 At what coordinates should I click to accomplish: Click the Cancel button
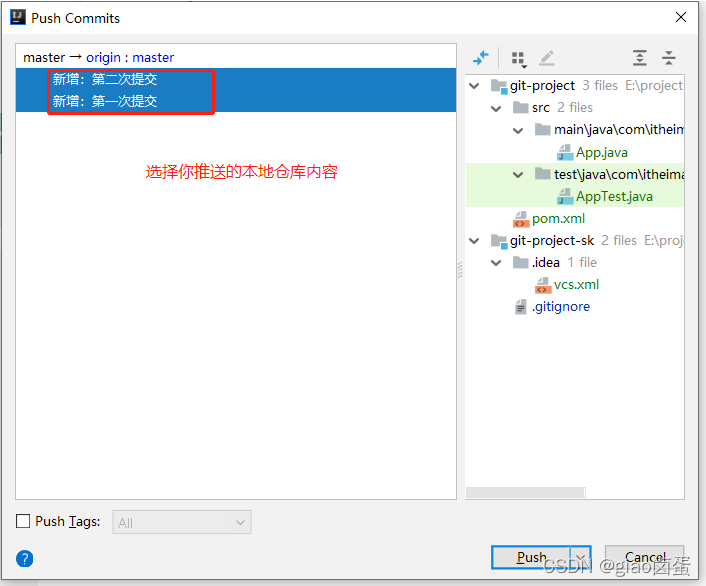pyautogui.click(x=645, y=557)
